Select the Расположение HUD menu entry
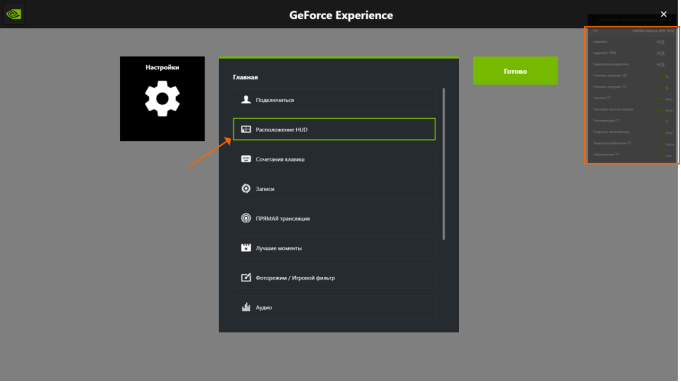Viewport: 681px width, 382px height. point(334,129)
